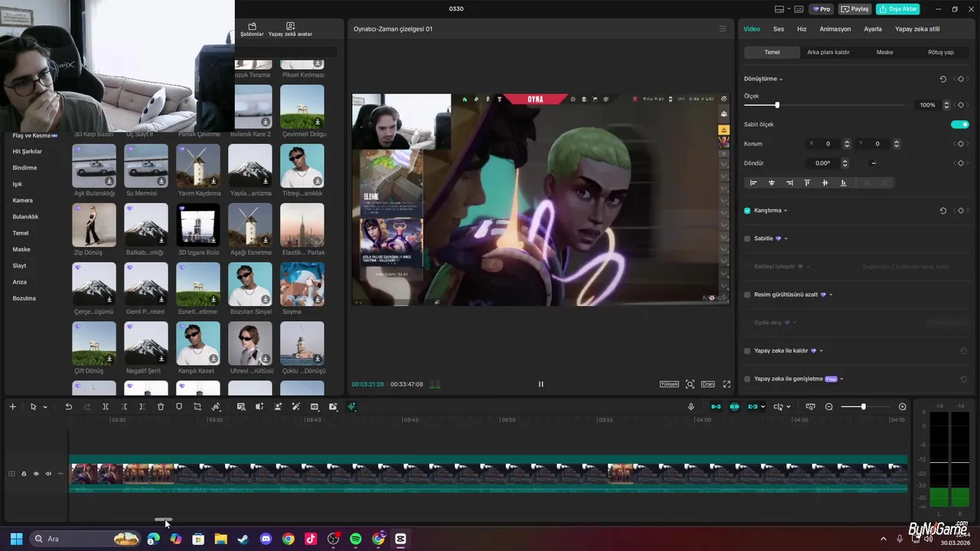
Task: Mute the video track audio
Action: 48,474
